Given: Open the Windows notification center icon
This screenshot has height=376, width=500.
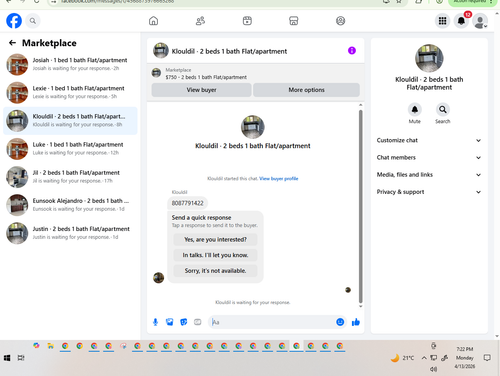Looking at the screenshot, I should pos(487,358).
